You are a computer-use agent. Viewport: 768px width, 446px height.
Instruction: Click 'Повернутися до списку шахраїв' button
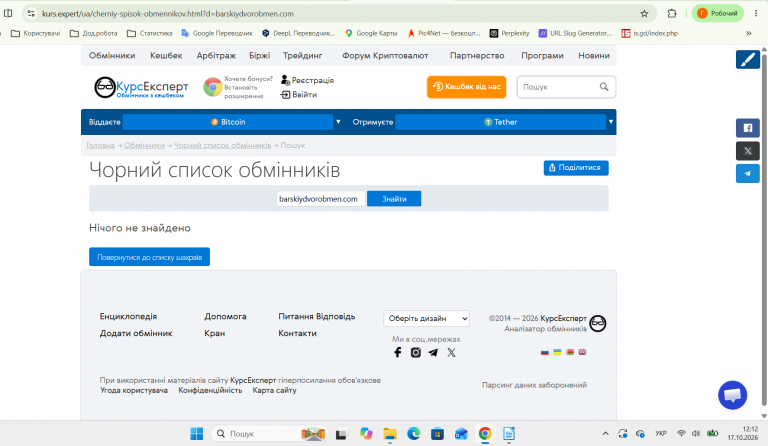(149, 257)
